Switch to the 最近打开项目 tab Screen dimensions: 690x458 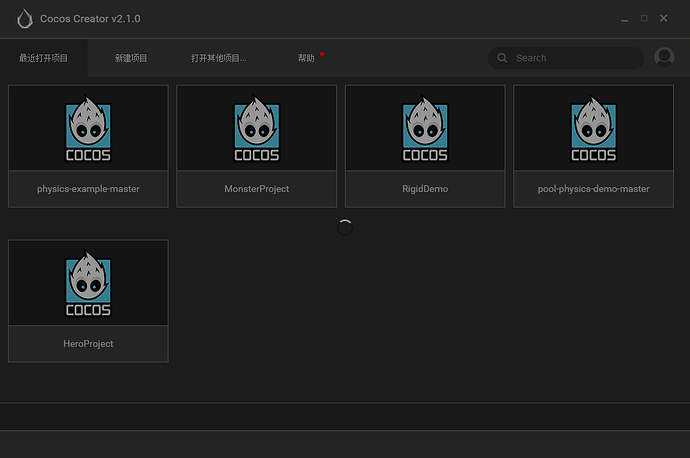(x=44, y=58)
